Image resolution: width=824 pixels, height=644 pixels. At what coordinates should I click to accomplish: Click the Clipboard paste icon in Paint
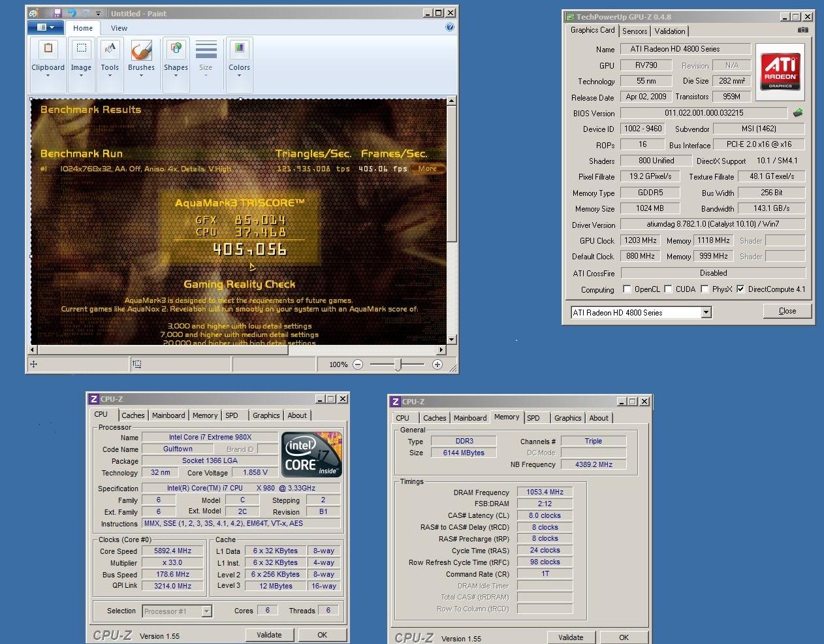[48, 49]
